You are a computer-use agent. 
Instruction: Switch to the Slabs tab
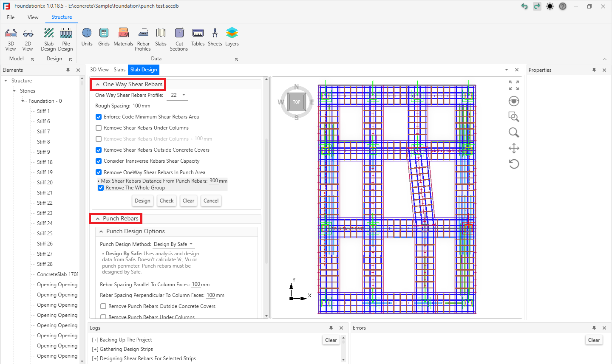(119, 70)
